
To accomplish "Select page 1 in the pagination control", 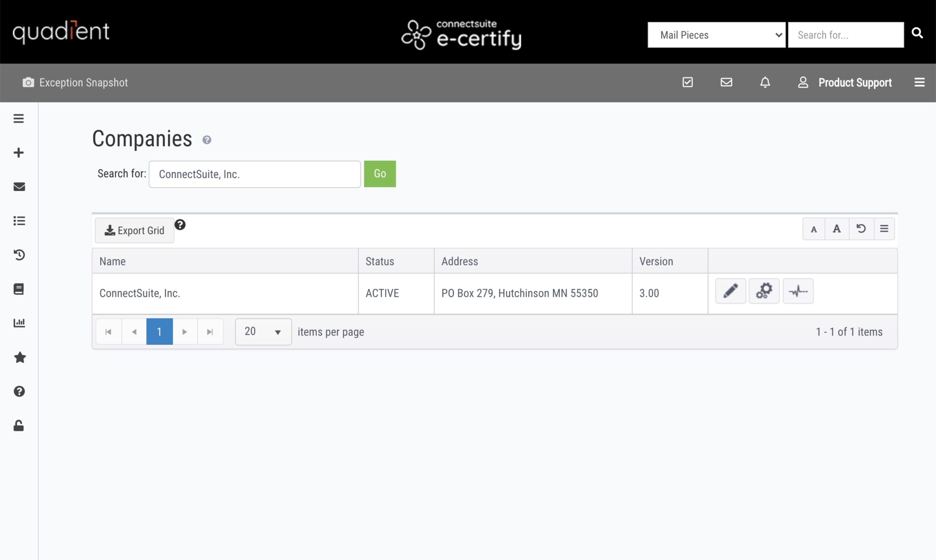I will 159,332.
